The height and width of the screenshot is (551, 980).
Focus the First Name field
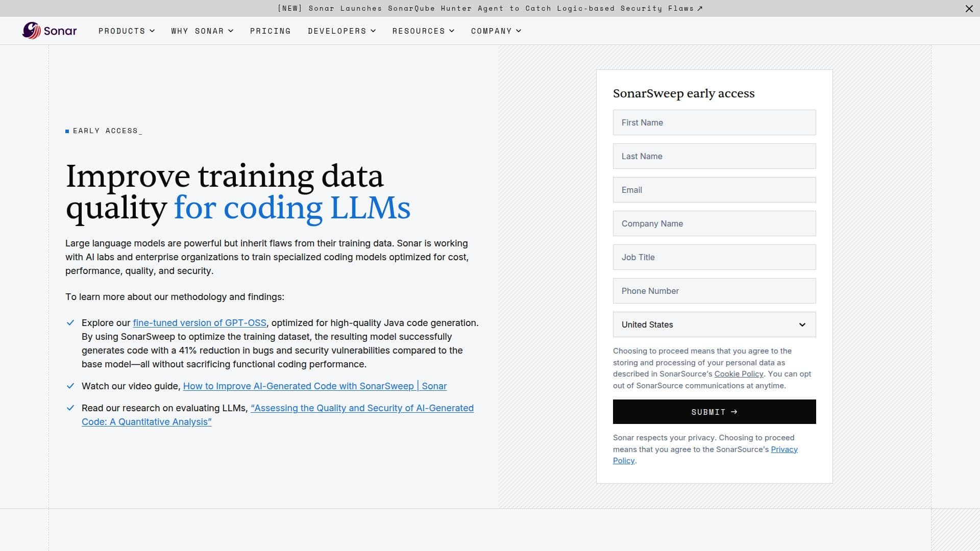coord(714,122)
